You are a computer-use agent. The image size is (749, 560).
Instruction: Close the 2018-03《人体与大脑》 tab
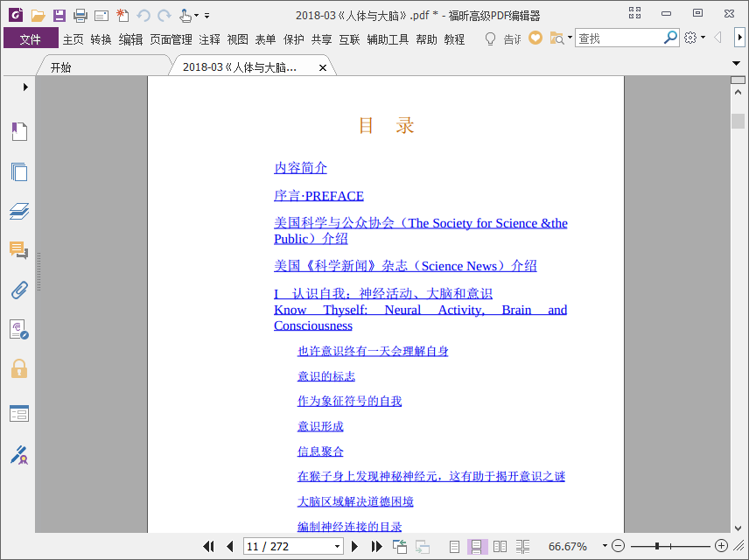click(323, 68)
